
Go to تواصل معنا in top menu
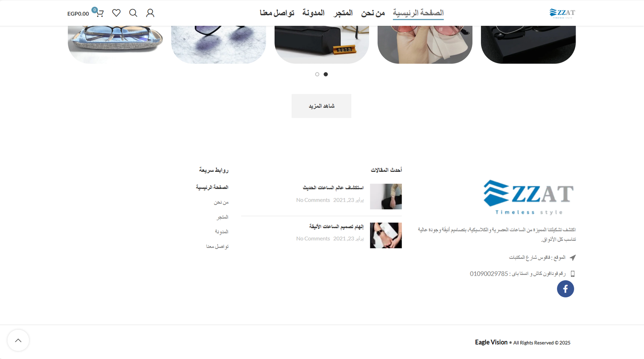(277, 13)
